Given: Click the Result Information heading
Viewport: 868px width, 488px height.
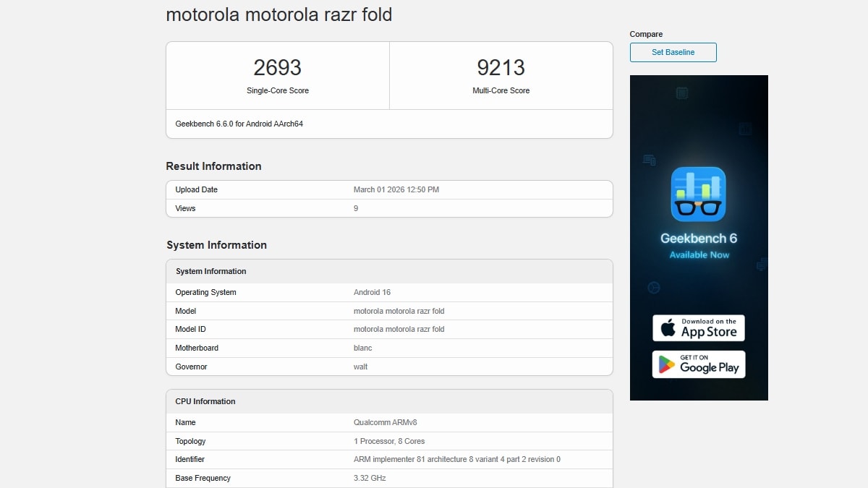Looking at the screenshot, I should 213,166.
